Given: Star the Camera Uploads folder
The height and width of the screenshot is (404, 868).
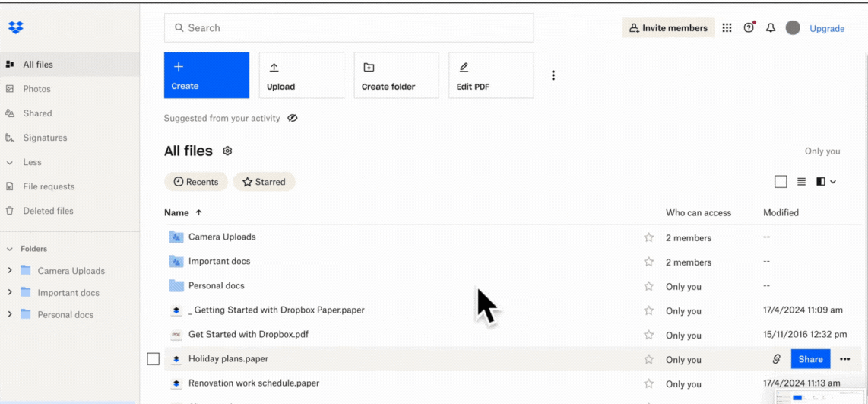Looking at the screenshot, I should (648, 237).
